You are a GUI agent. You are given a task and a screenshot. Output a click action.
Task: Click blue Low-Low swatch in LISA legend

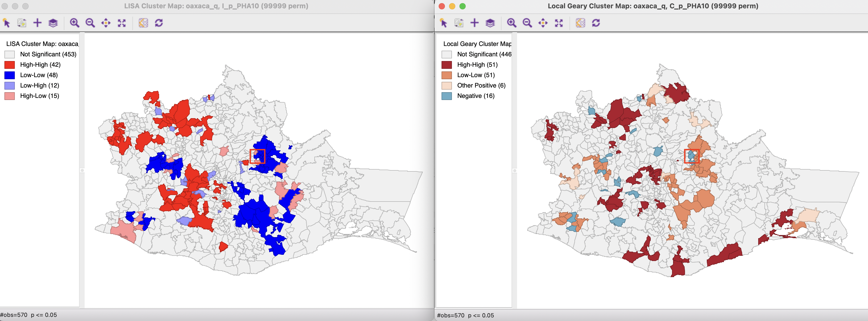pos(9,75)
